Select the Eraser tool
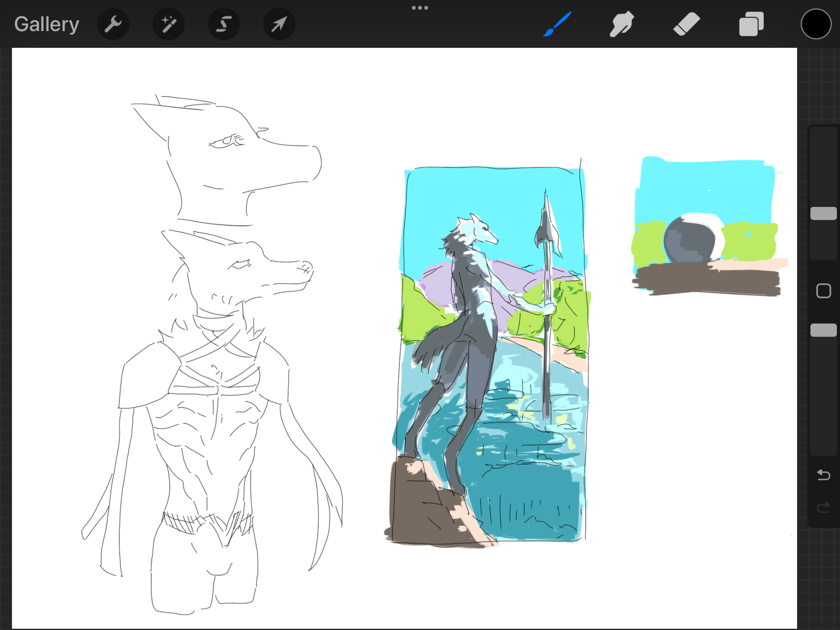The width and height of the screenshot is (840, 630). [686, 24]
